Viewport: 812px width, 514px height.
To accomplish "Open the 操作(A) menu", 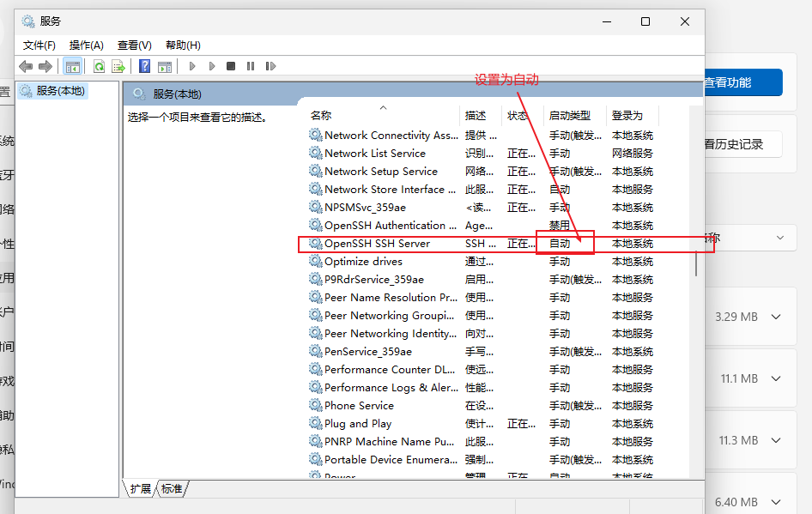I will [x=86, y=45].
